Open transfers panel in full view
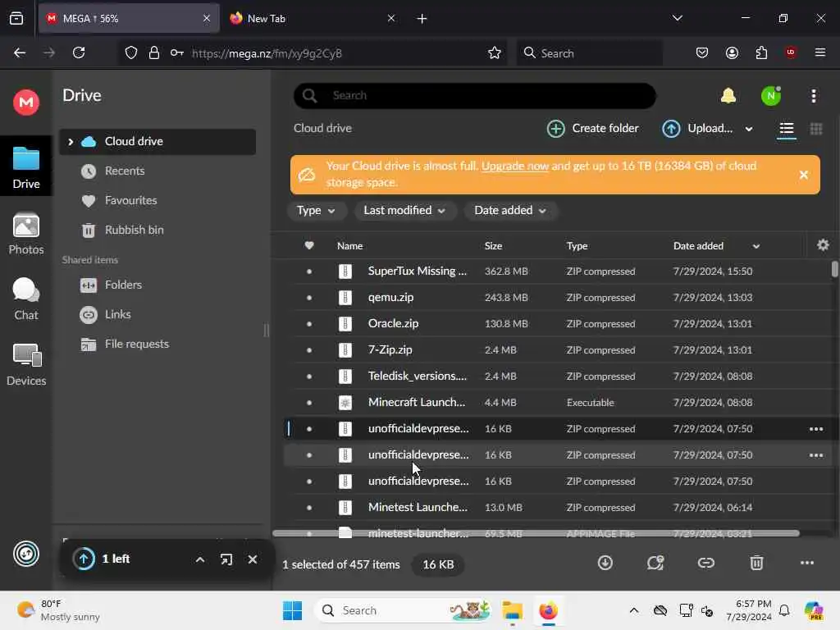This screenshot has width=840, height=630. [226, 559]
